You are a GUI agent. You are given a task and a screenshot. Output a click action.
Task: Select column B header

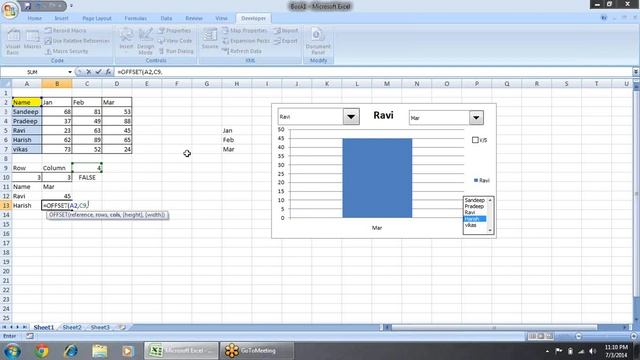pos(57,84)
